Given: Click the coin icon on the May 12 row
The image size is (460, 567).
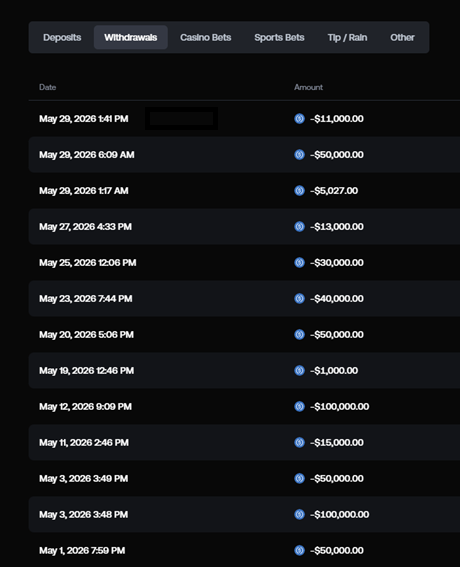Looking at the screenshot, I should point(299,406).
